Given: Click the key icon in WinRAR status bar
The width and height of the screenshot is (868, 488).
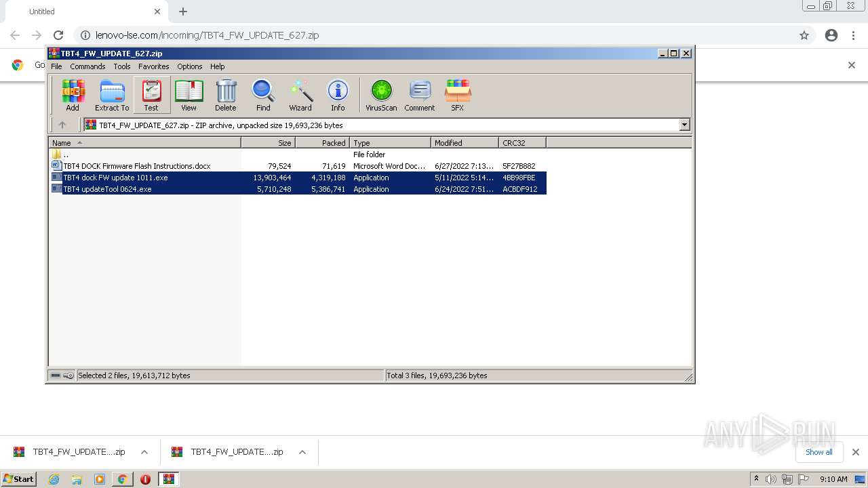Looking at the screenshot, I should pyautogui.click(x=68, y=375).
